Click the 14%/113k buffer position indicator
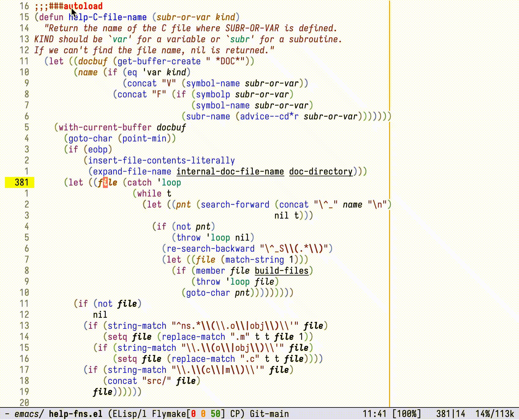 pos(495,414)
